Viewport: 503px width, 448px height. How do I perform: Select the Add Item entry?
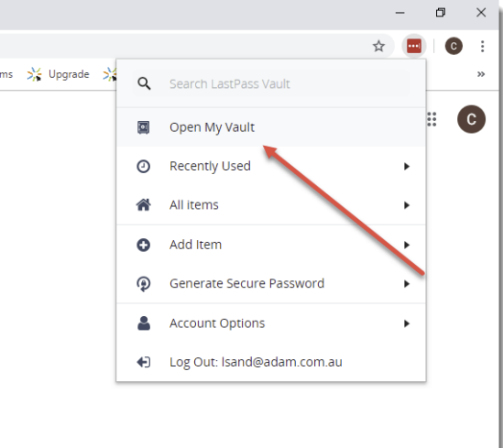(x=271, y=245)
